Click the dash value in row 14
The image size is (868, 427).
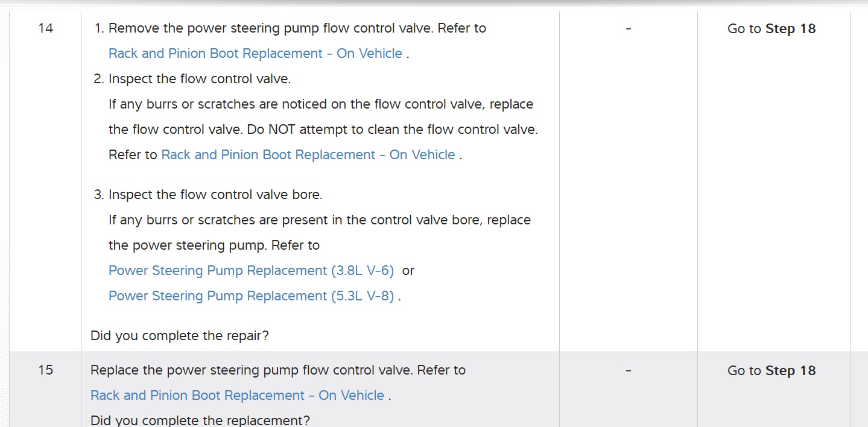pyautogui.click(x=628, y=28)
